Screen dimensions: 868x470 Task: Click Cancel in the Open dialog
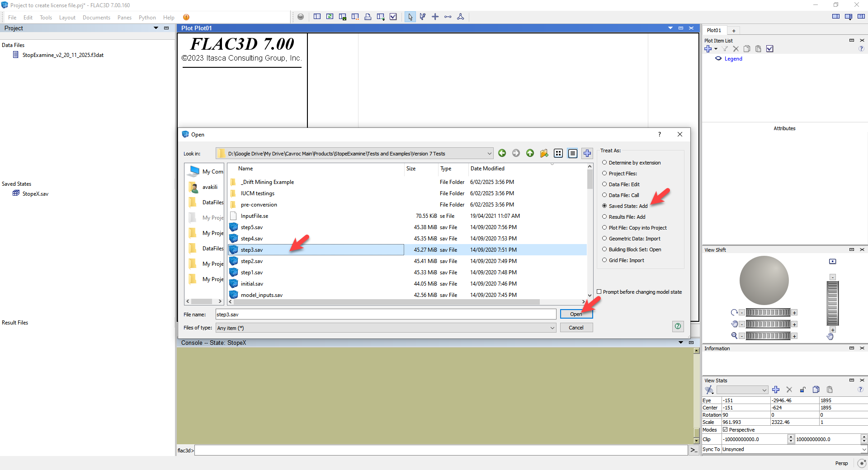pos(576,328)
